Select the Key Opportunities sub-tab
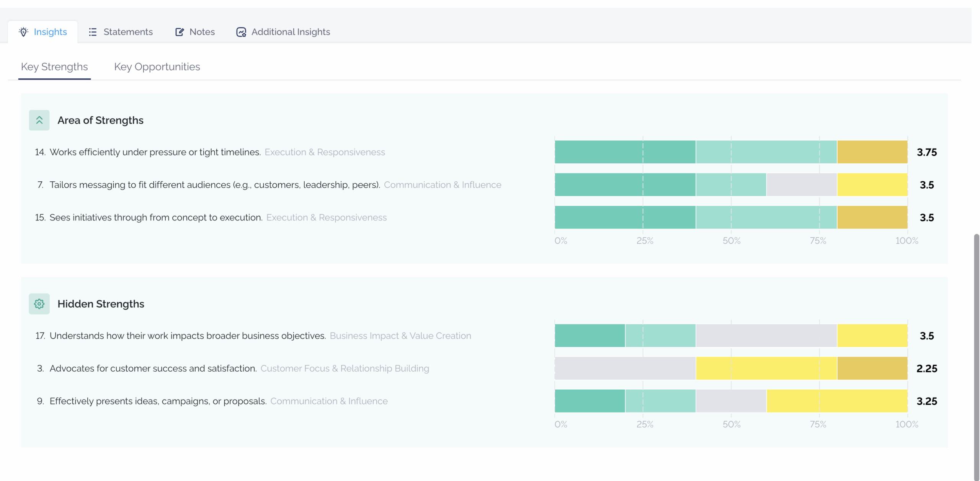980x481 pixels. [x=157, y=67]
